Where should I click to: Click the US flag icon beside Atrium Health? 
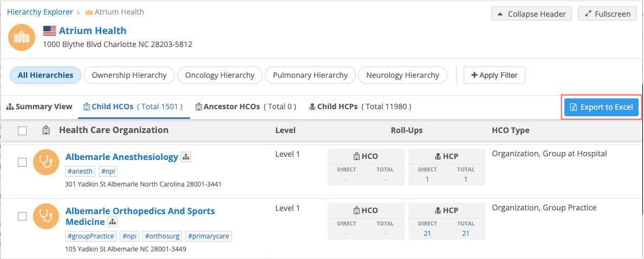tap(49, 31)
